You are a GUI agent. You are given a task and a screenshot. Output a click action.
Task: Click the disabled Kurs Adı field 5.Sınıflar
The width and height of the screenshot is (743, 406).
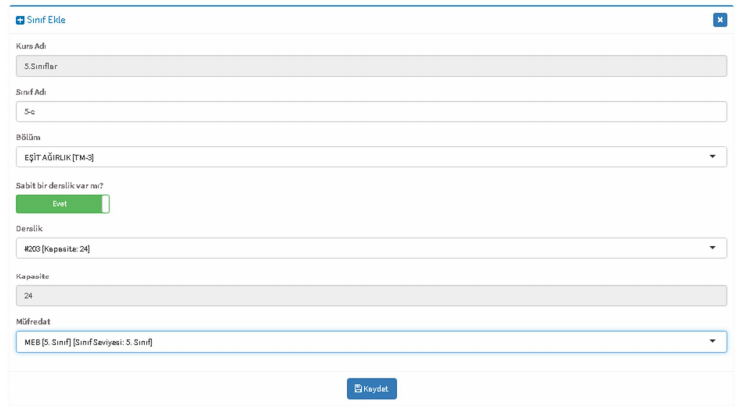(372, 66)
